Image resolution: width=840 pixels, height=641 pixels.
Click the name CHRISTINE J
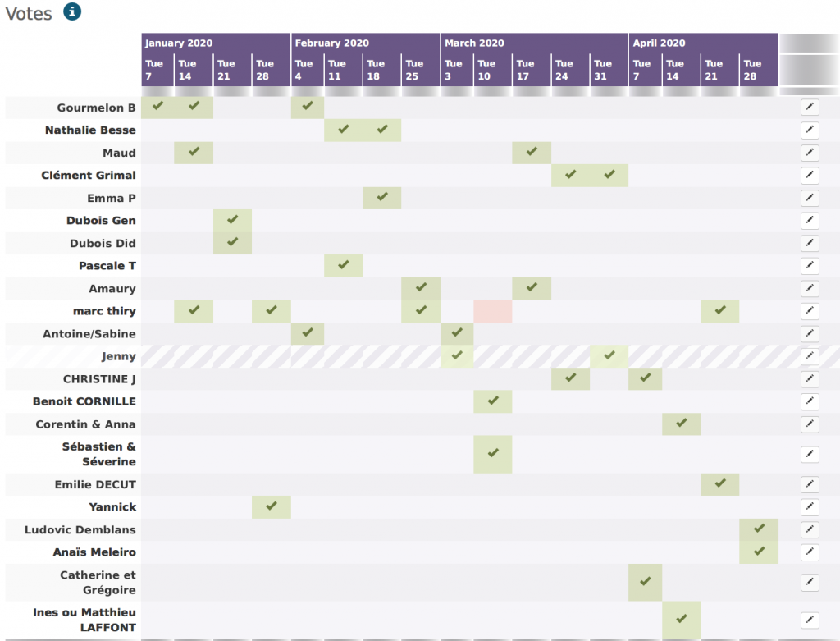point(99,379)
